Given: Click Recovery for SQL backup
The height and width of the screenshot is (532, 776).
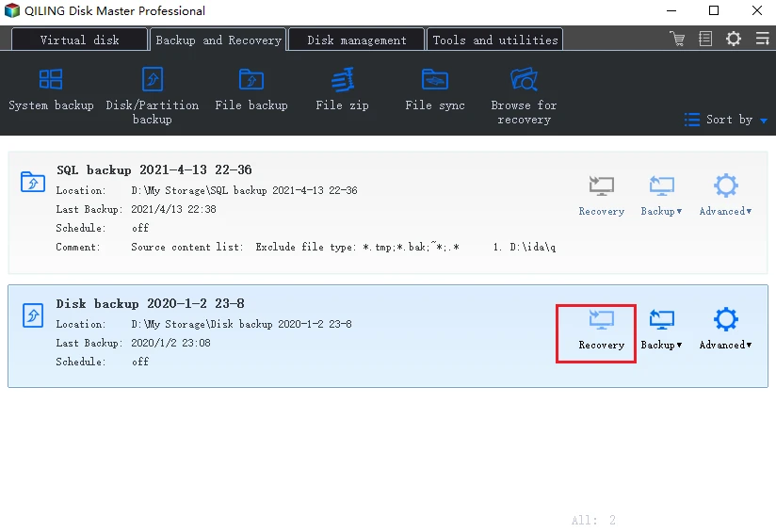Looking at the screenshot, I should pyautogui.click(x=601, y=196).
